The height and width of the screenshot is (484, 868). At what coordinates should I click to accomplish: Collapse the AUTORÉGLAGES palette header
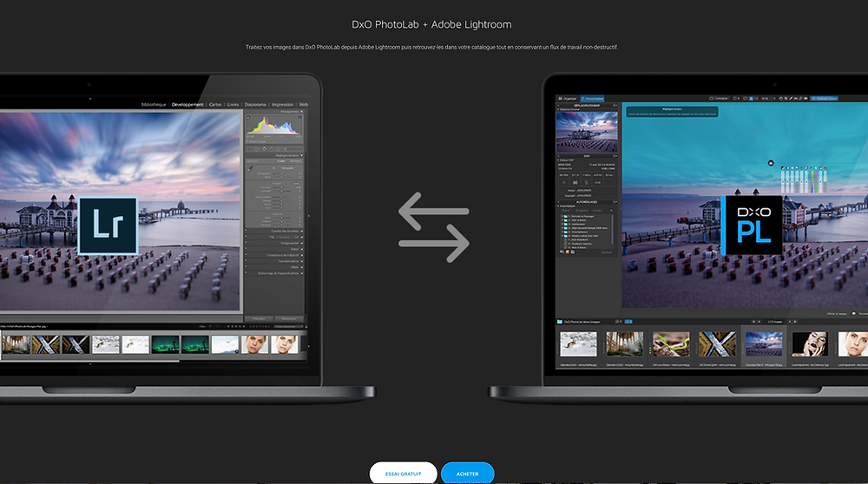pos(587,202)
